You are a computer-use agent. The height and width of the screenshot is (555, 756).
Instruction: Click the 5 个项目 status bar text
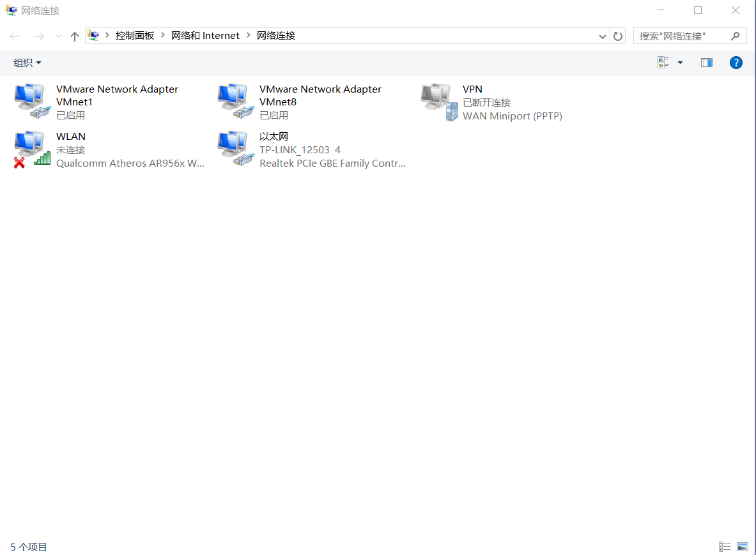29,547
